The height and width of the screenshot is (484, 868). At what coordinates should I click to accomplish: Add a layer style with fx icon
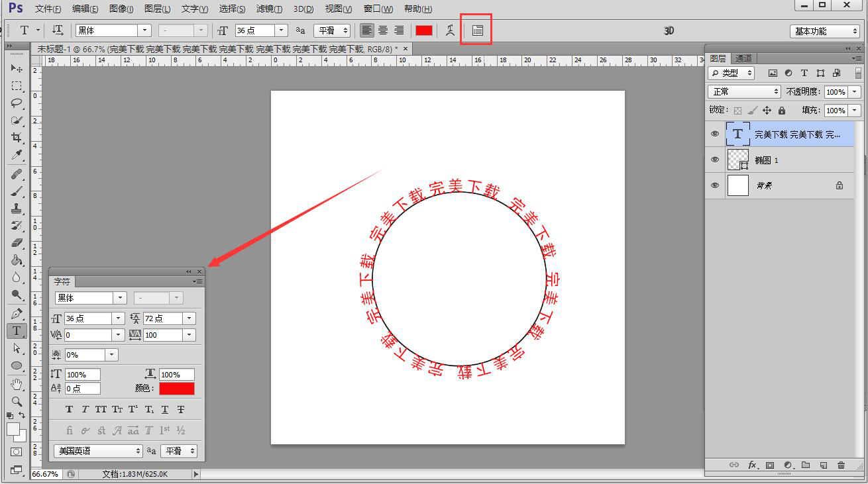click(x=753, y=465)
